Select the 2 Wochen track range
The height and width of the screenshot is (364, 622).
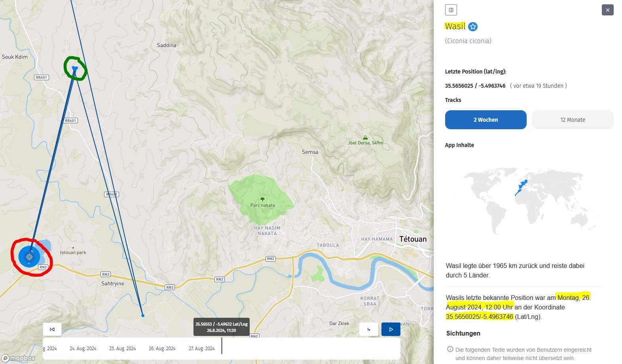point(485,120)
